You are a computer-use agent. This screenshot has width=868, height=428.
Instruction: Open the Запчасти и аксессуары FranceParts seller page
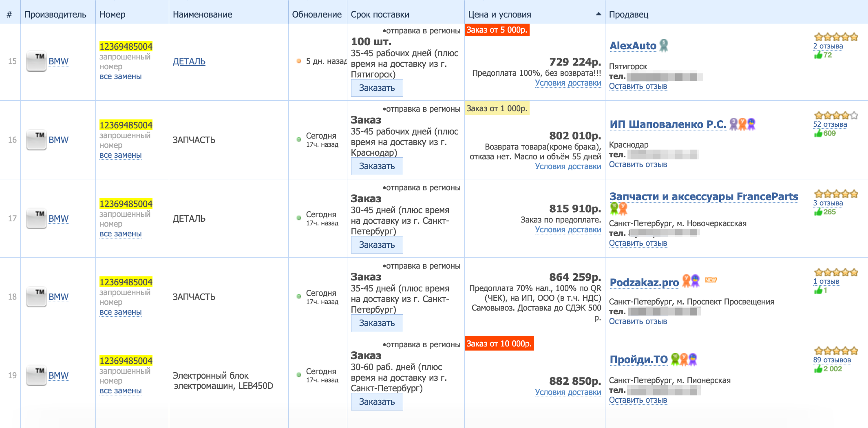click(x=704, y=196)
